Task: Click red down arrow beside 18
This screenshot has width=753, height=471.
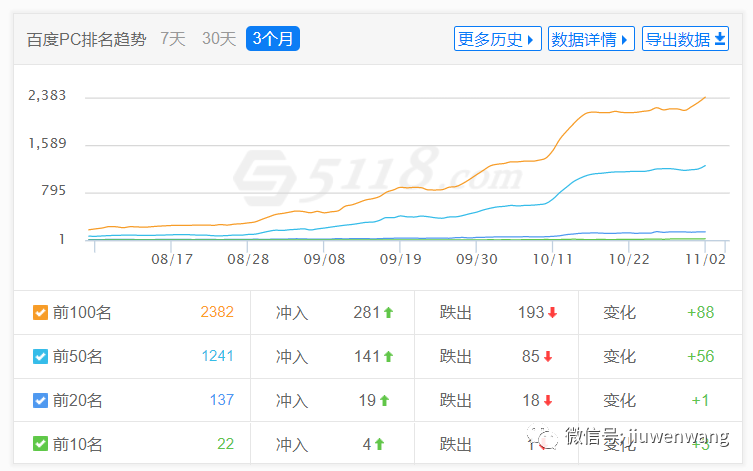Action: pos(548,401)
